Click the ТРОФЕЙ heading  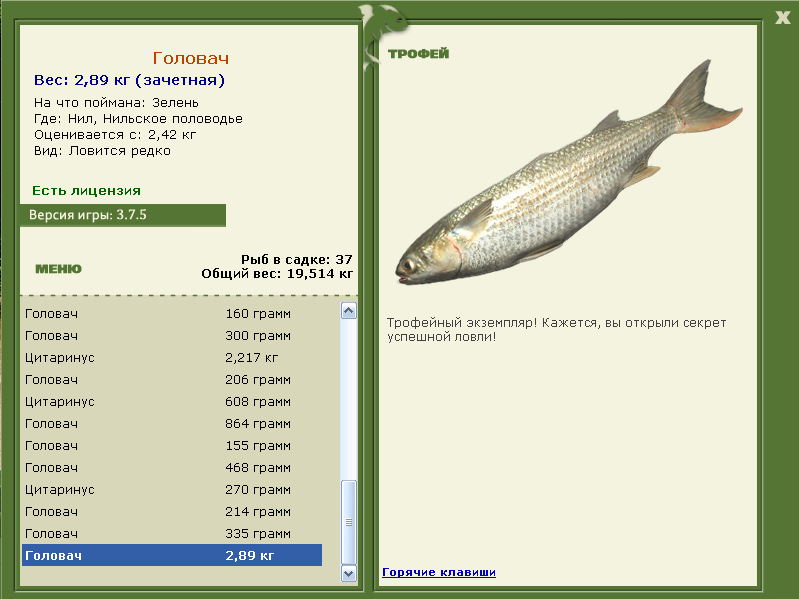[x=418, y=53]
